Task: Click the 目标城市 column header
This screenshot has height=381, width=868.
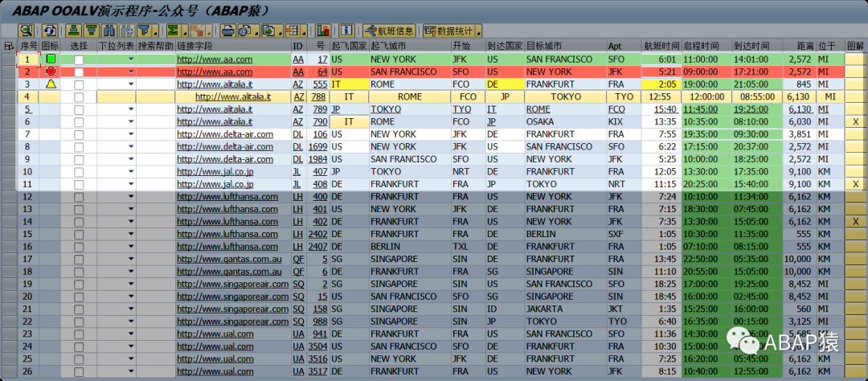Action: click(x=565, y=45)
